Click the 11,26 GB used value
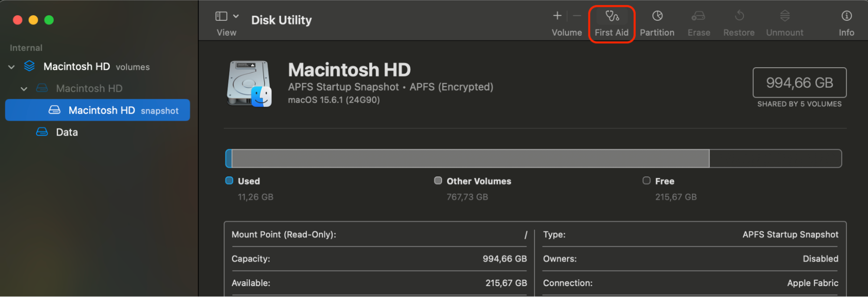Viewport: 868px width, 297px height. tap(255, 197)
